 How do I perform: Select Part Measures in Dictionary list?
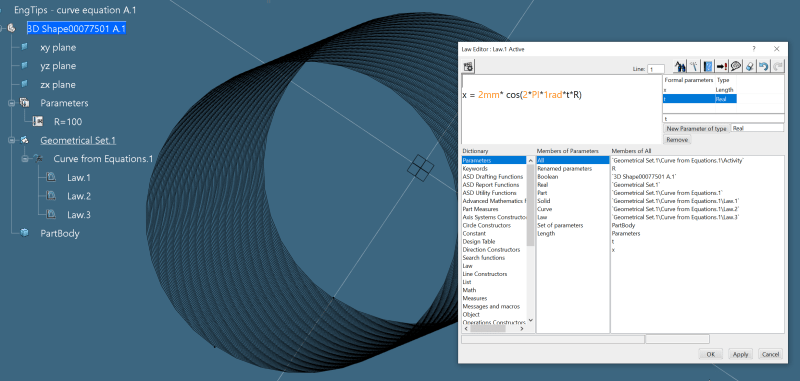point(479,209)
